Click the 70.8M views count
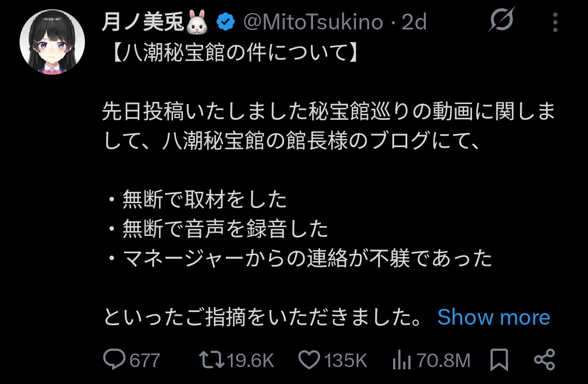The width and height of the screenshot is (588, 384). [443, 361]
